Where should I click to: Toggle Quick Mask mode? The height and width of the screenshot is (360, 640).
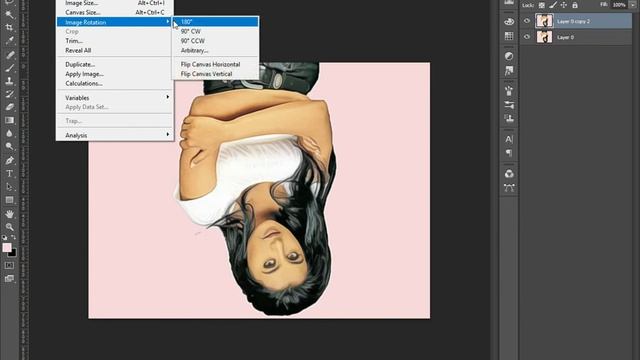click(x=9, y=265)
